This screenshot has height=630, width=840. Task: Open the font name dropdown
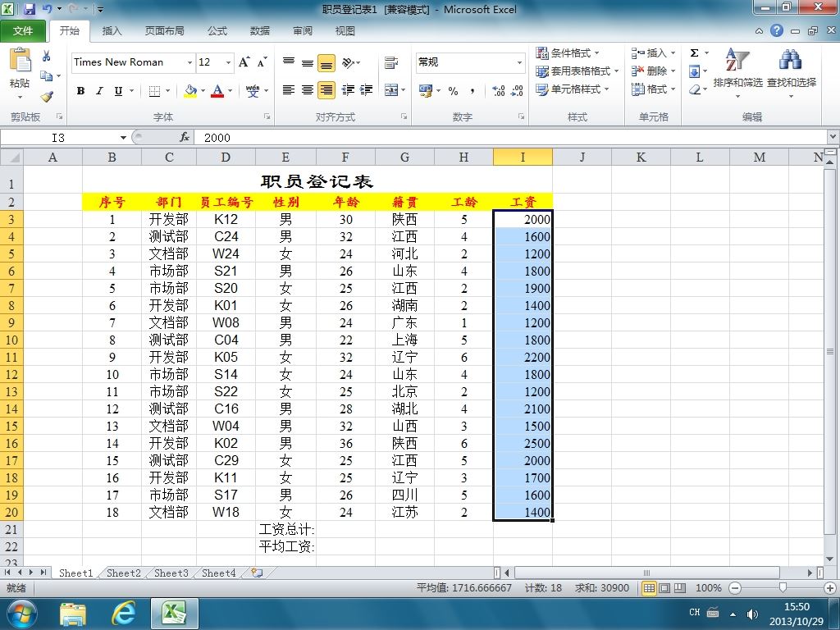point(189,62)
